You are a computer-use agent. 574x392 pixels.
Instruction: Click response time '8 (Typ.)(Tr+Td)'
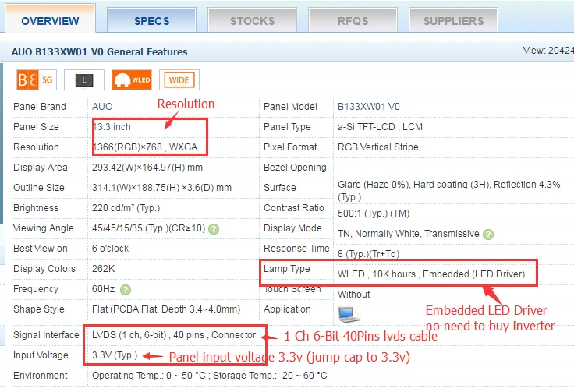click(x=368, y=253)
